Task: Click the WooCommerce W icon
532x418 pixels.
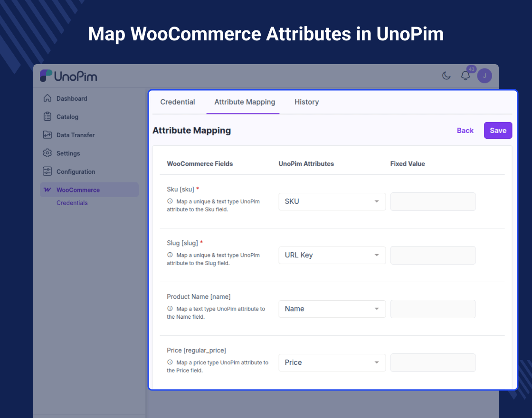Action: [x=47, y=190]
